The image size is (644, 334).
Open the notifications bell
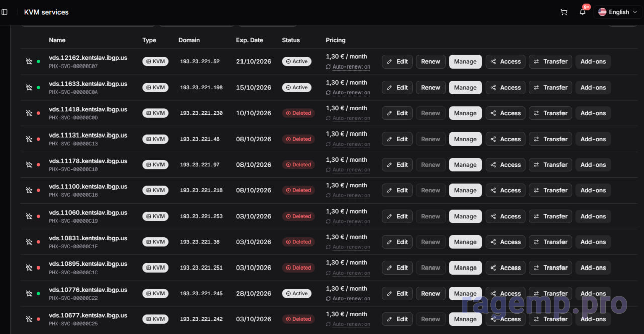pos(583,12)
